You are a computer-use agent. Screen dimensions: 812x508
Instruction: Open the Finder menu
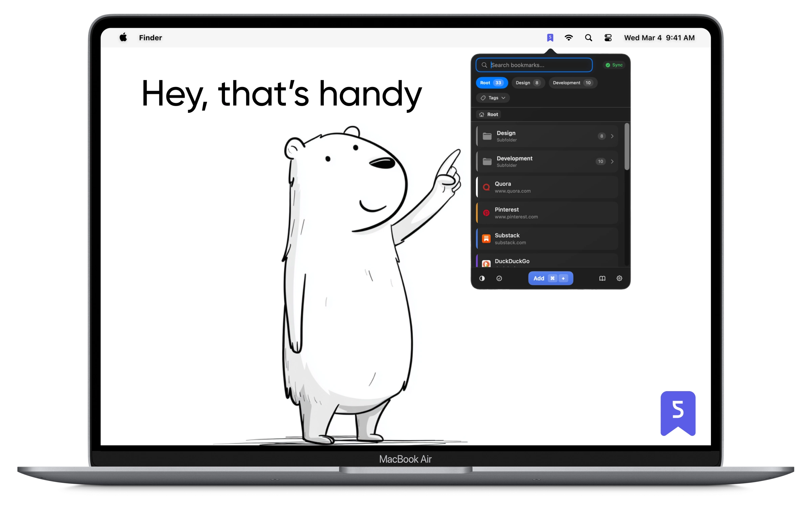click(151, 38)
